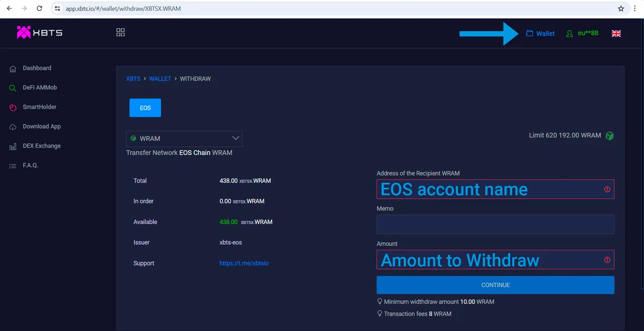The width and height of the screenshot is (644, 331).
Task: Click the Total 438.00 XBTSX.WRAM value
Action: click(245, 181)
